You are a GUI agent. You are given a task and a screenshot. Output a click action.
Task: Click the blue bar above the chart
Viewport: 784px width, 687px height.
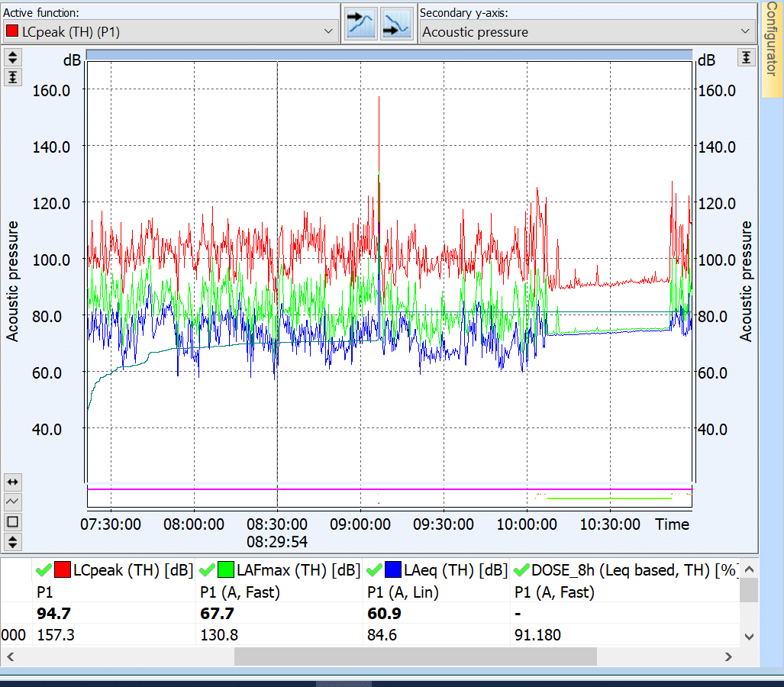(389, 55)
